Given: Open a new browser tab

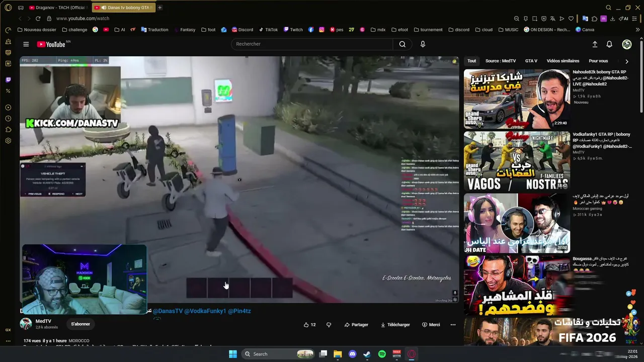Looking at the screenshot, I should (x=160, y=8).
